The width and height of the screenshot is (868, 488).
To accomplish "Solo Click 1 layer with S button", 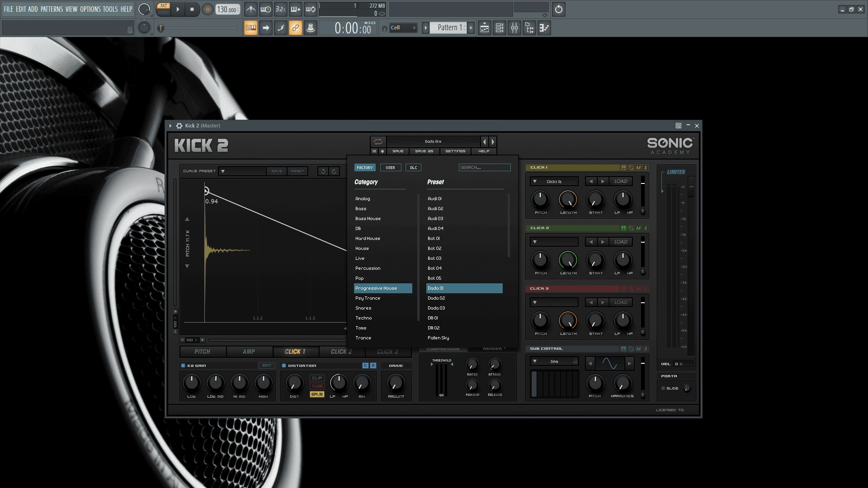I will pos(646,168).
